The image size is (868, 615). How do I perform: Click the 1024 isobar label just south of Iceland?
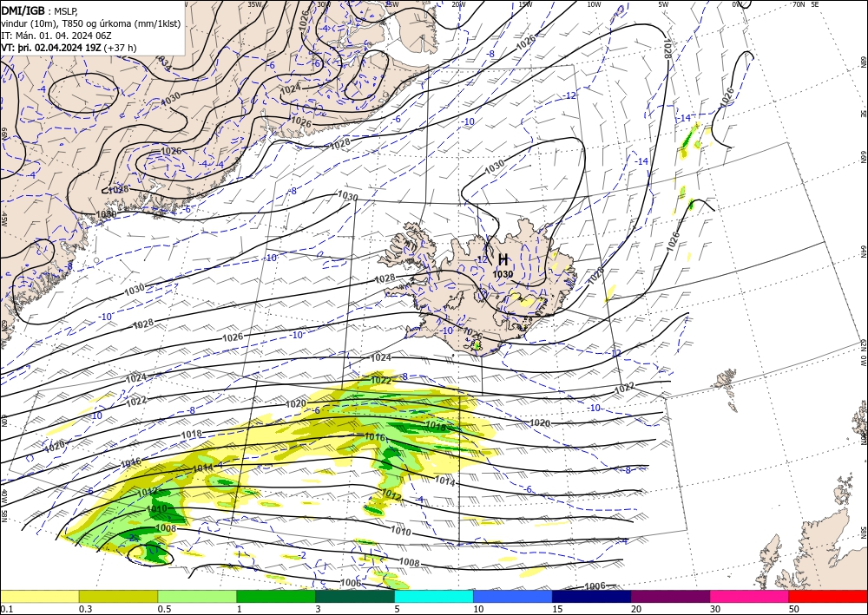[x=380, y=358]
